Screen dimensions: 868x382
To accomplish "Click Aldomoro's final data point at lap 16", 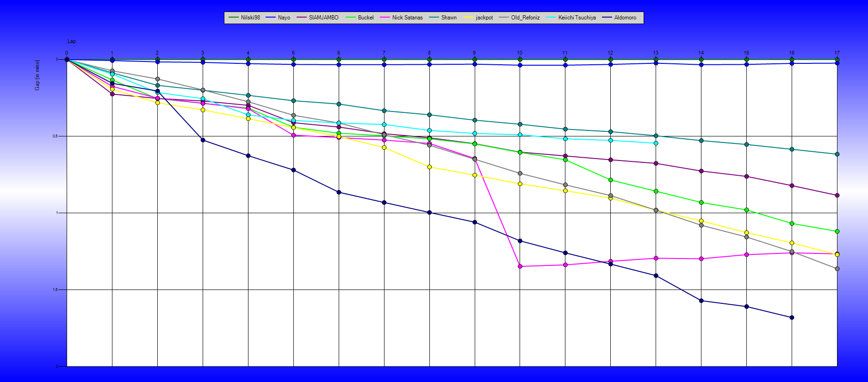I will (792, 318).
